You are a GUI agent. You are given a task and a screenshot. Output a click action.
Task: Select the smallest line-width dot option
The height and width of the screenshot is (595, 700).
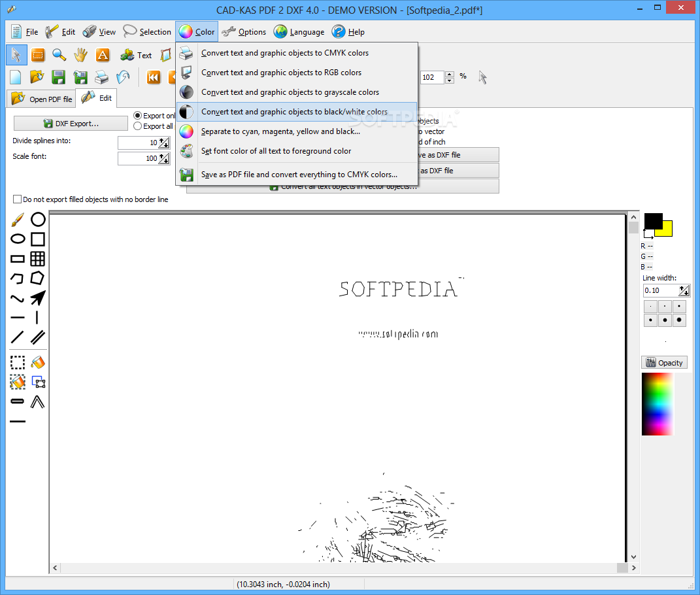(x=650, y=307)
